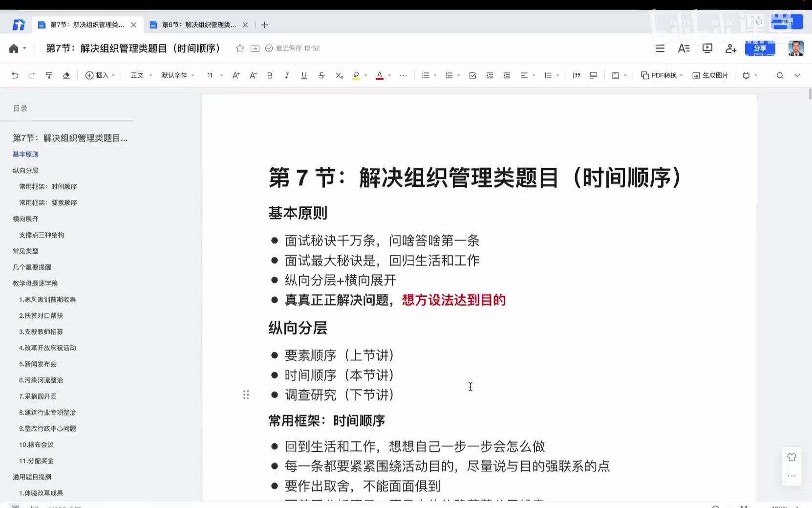Click the undo arrow icon
Image resolution: width=812 pixels, height=508 pixels.
coord(15,75)
